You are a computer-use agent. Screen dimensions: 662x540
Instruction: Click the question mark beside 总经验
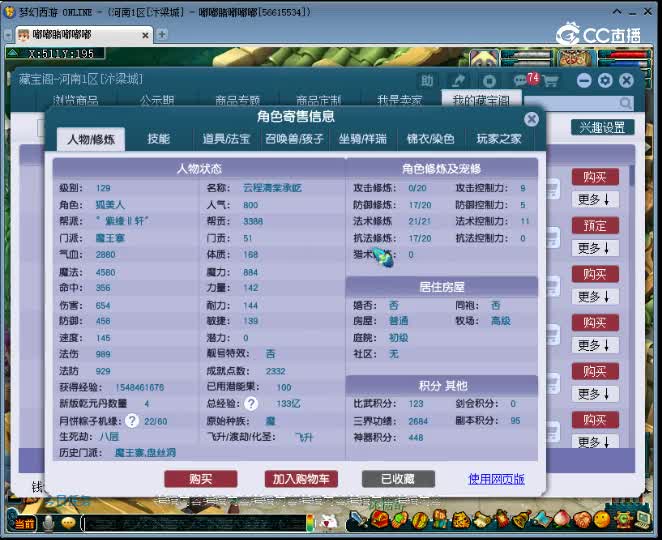pyautogui.click(x=251, y=404)
